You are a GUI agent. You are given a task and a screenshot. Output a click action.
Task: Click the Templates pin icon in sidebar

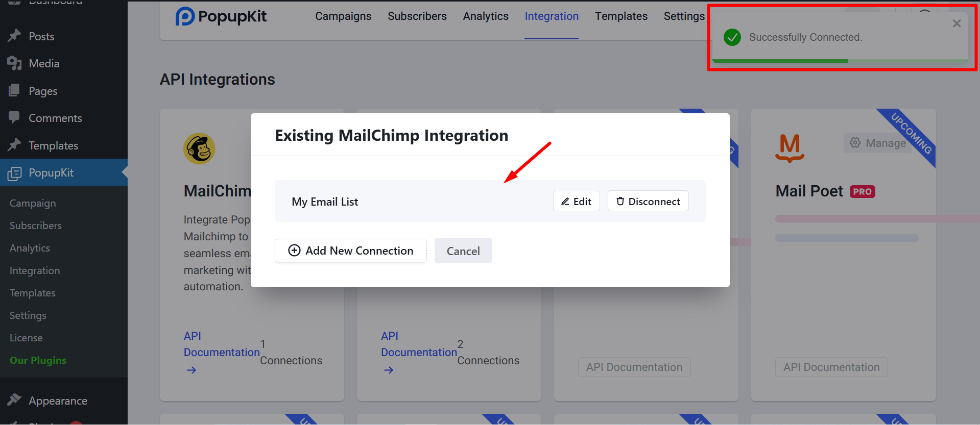(14, 145)
